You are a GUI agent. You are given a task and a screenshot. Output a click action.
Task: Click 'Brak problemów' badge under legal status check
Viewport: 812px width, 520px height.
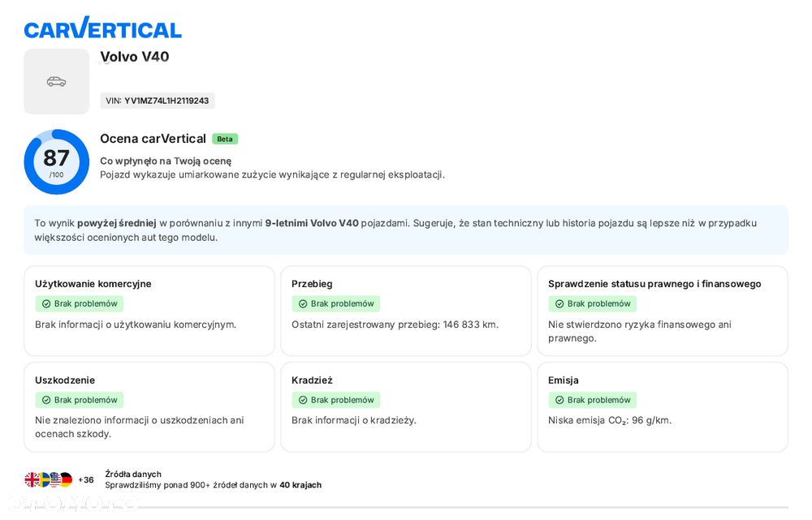(x=593, y=303)
